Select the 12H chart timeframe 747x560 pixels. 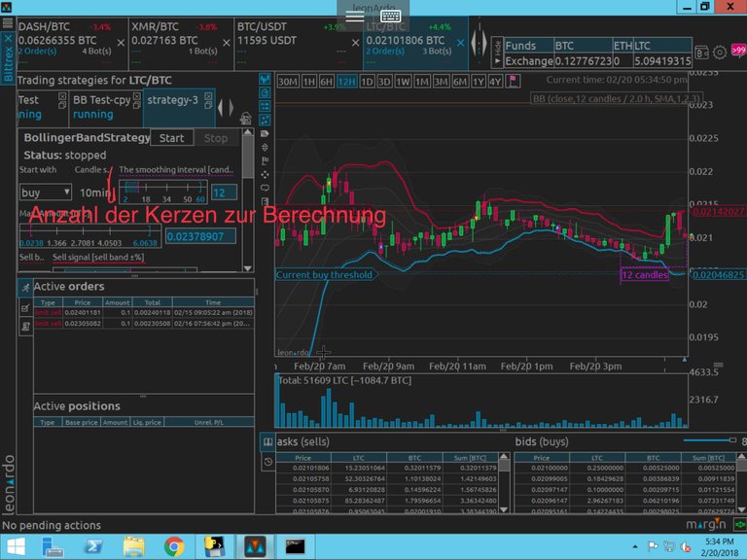pyautogui.click(x=346, y=82)
